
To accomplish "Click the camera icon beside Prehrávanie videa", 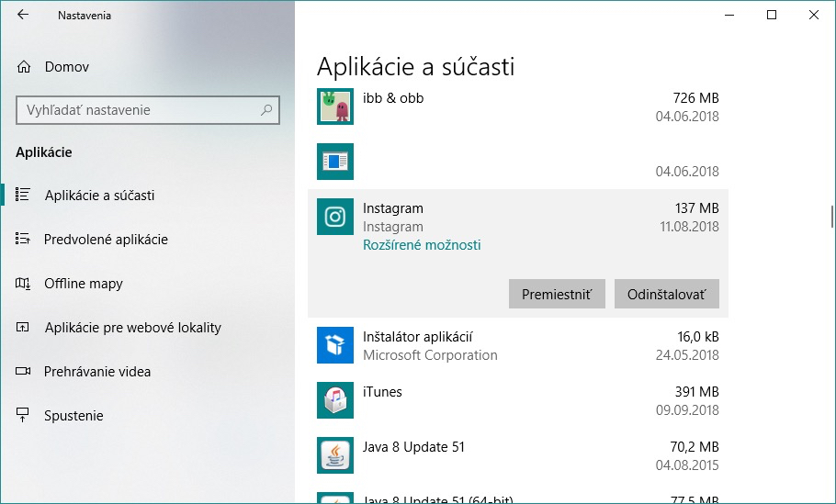I will [x=22, y=371].
